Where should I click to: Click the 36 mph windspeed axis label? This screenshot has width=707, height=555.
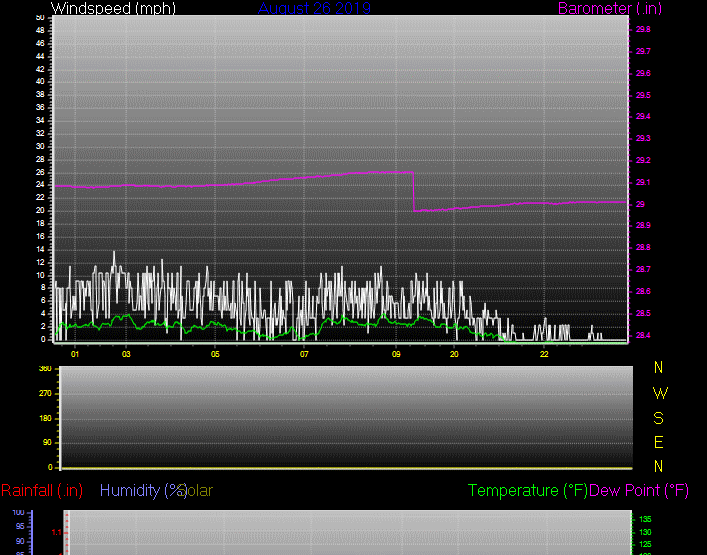point(40,107)
